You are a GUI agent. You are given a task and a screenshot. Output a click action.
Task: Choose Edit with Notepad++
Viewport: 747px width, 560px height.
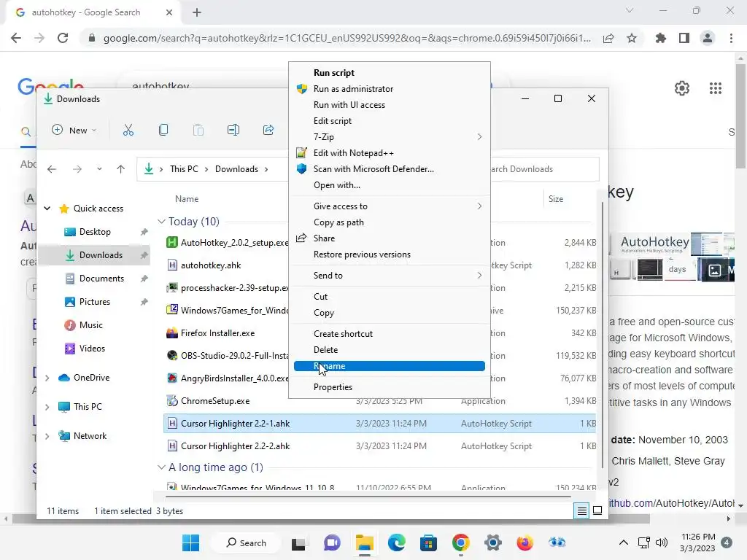click(x=390, y=153)
